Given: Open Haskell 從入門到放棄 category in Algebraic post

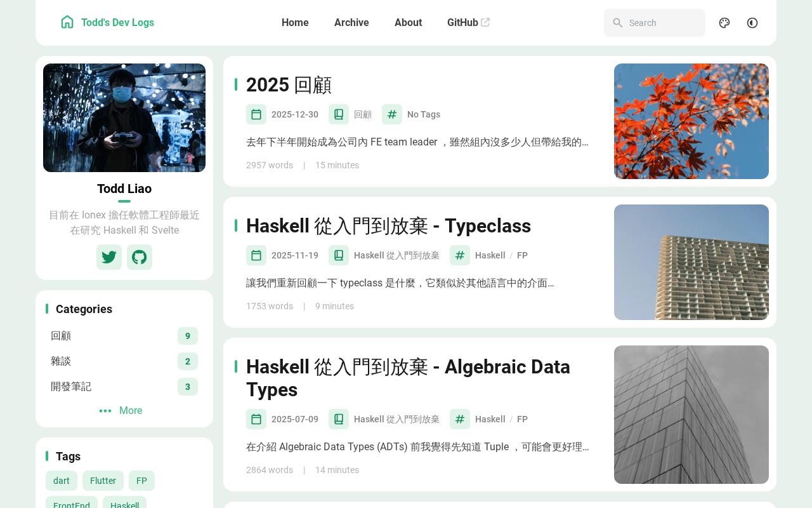Looking at the screenshot, I should (396, 419).
